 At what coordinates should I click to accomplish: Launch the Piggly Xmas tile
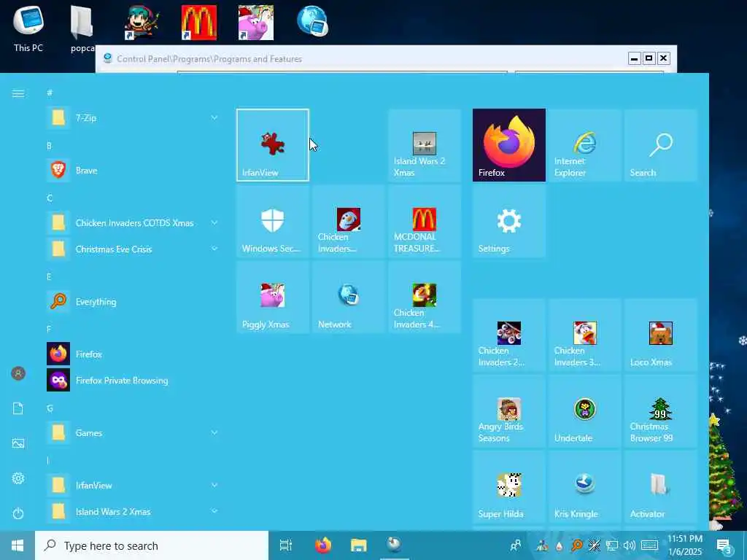[x=273, y=297]
